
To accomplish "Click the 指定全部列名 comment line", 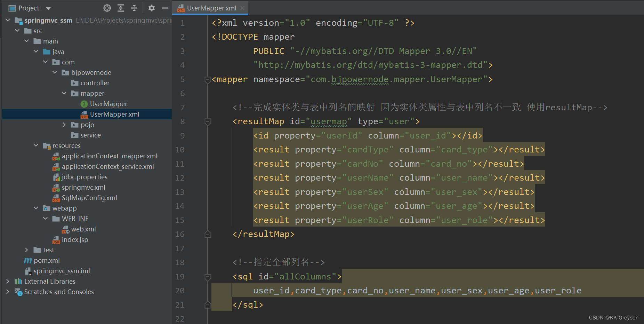I will point(279,262).
